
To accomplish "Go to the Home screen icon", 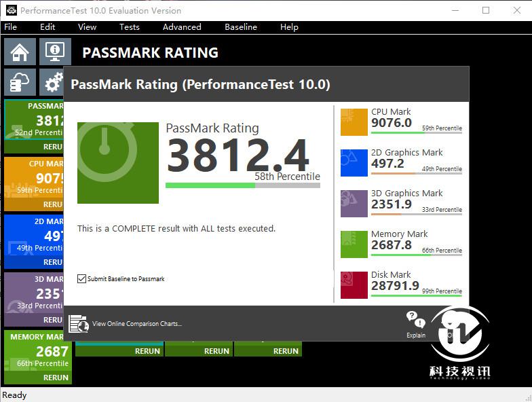I will click(x=20, y=52).
